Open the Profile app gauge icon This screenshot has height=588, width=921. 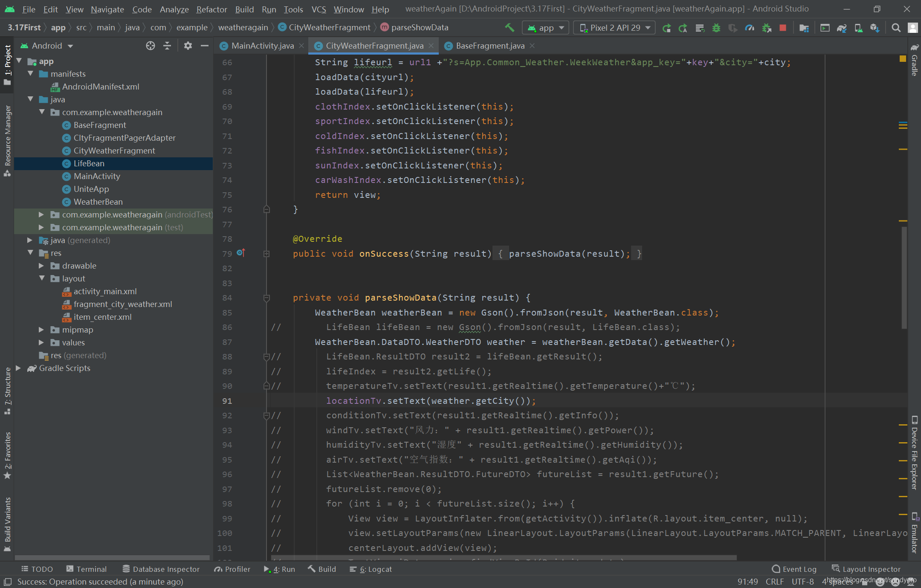click(x=749, y=28)
